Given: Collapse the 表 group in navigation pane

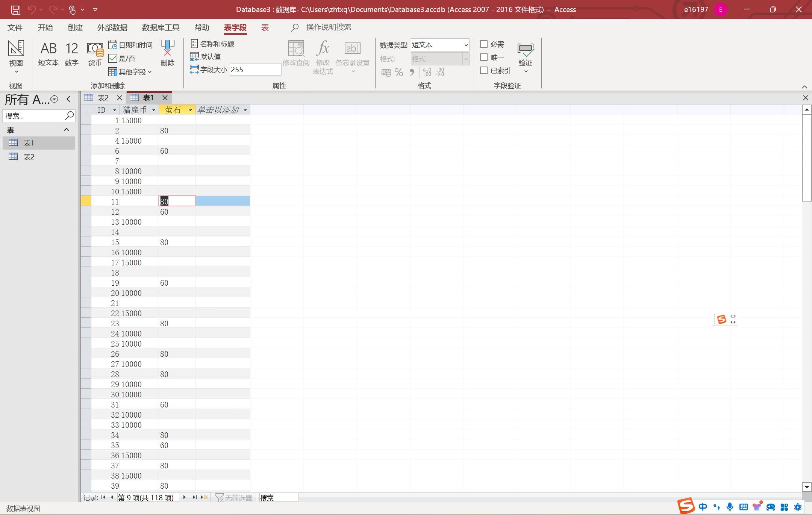Looking at the screenshot, I should (x=67, y=130).
